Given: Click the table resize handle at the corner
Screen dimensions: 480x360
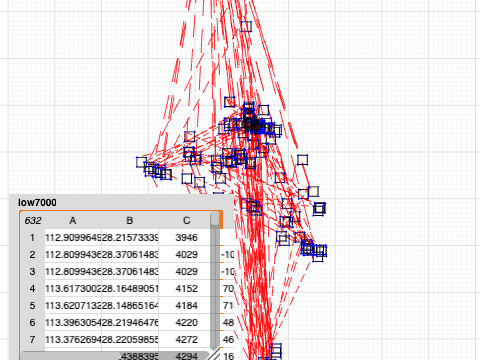Looking at the screenshot, I should [215, 354].
